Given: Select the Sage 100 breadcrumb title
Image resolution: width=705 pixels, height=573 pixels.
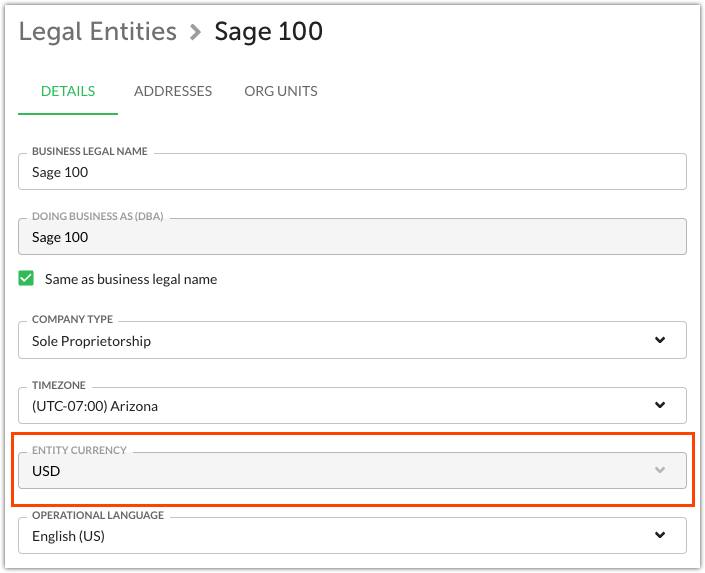Looking at the screenshot, I should [268, 31].
